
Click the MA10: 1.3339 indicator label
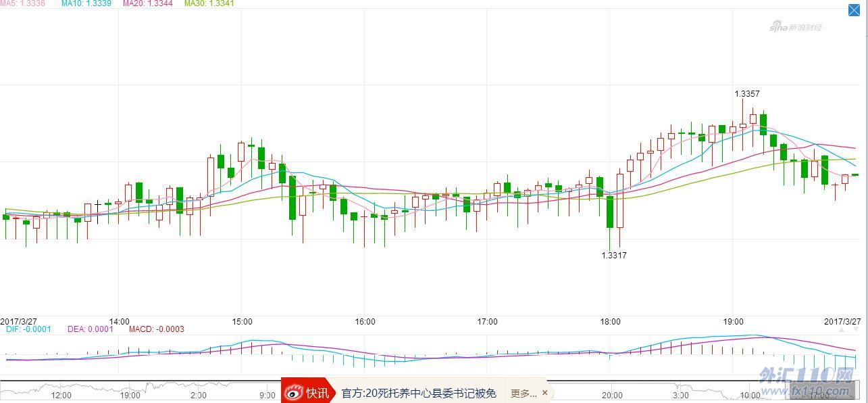click(x=86, y=3)
